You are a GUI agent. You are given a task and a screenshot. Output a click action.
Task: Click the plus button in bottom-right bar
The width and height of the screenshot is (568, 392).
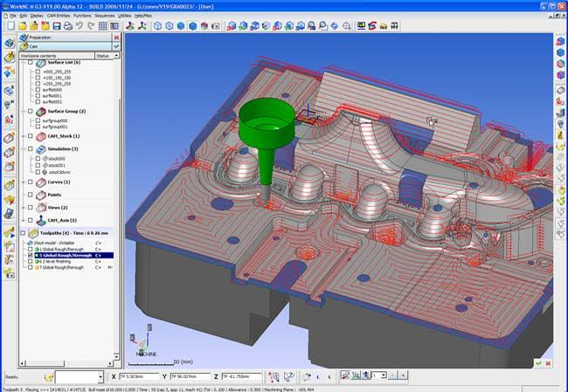point(403,375)
